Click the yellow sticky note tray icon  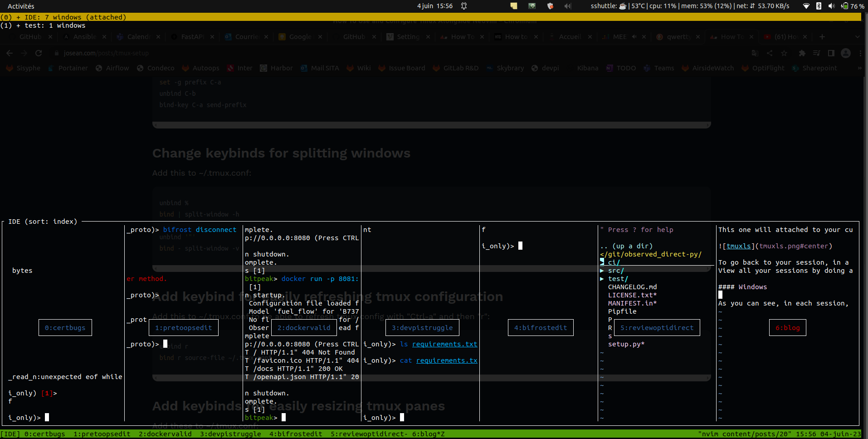click(x=514, y=6)
